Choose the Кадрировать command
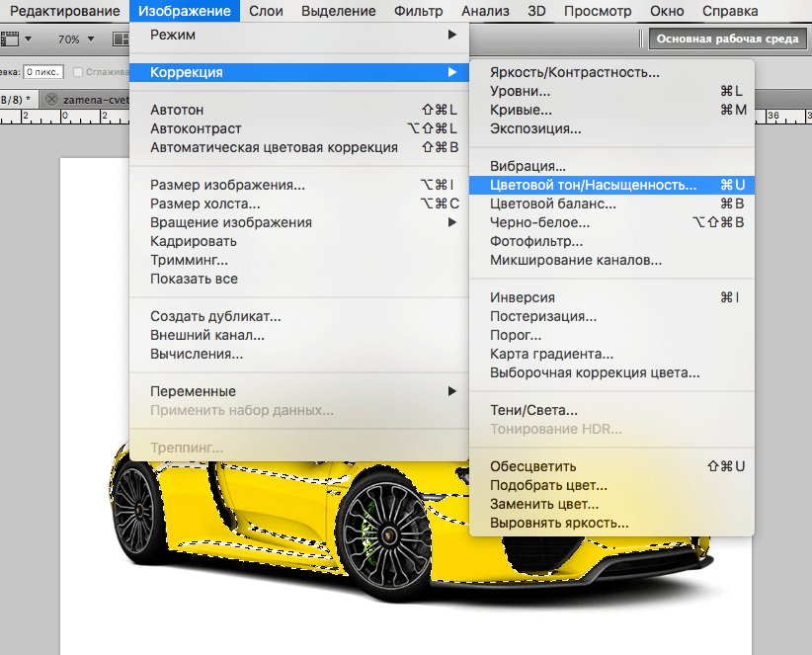812x655 pixels. [x=298, y=241]
